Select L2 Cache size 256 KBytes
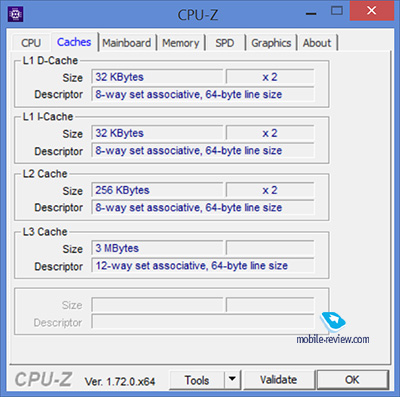 tap(157, 190)
